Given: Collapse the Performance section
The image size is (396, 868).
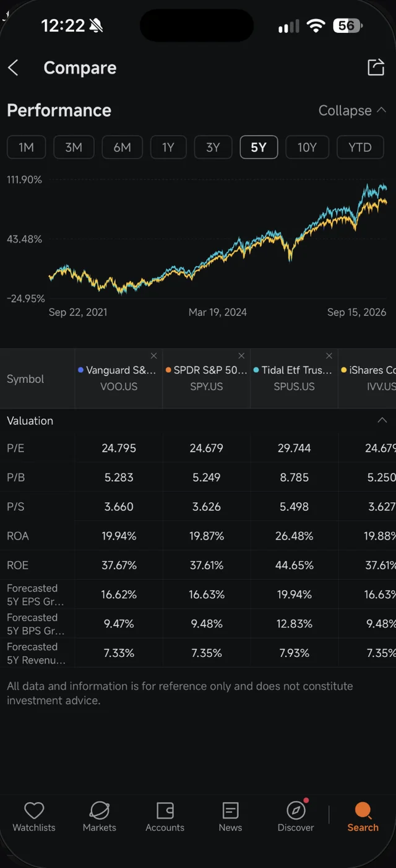Looking at the screenshot, I should 352,111.
